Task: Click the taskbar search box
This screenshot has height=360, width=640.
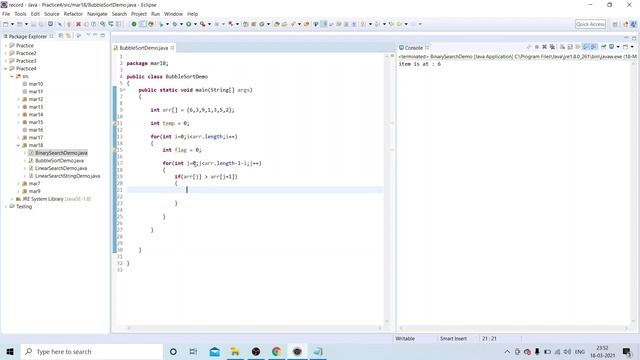Action: coord(91,351)
